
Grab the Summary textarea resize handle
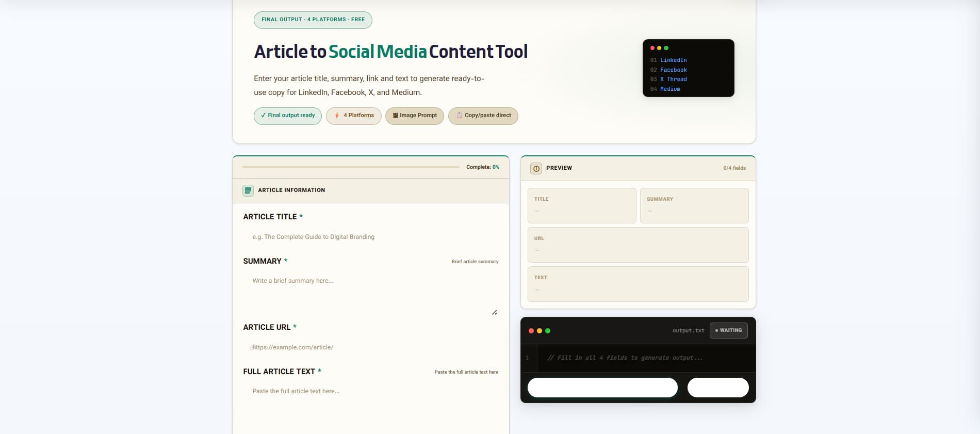tap(494, 312)
